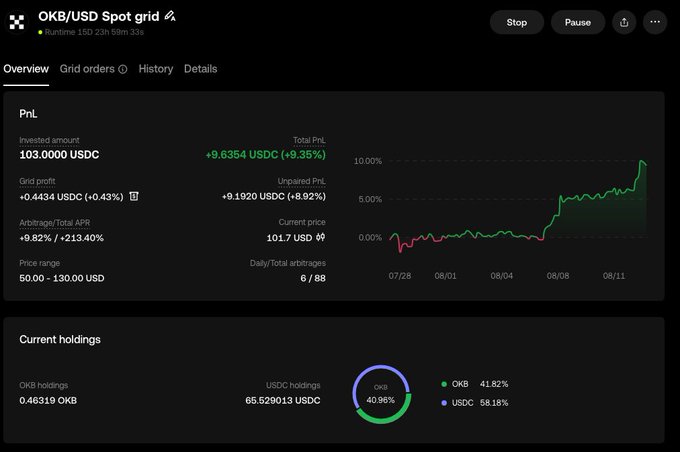The image size is (680, 452).
Task: Click the 08/08 date on chart axis
Action: (558, 276)
